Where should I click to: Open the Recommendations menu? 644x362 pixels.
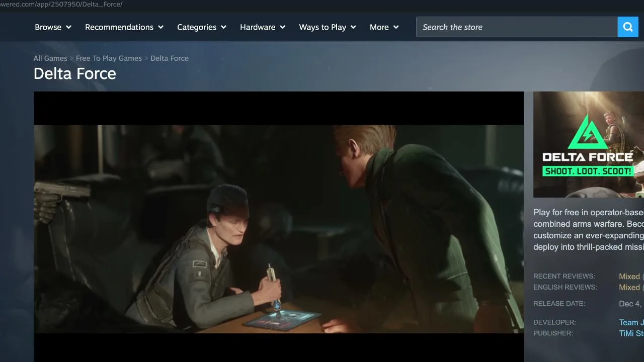124,27
